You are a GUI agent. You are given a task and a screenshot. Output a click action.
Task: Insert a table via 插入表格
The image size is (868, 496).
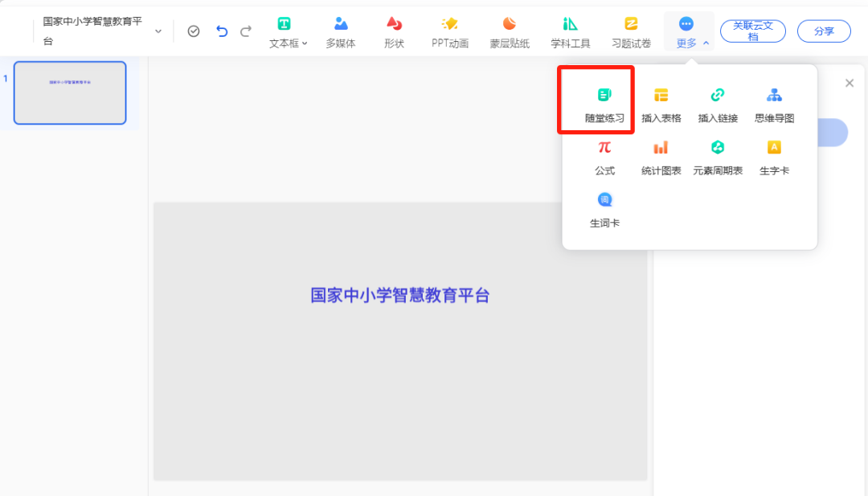(661, 100)
